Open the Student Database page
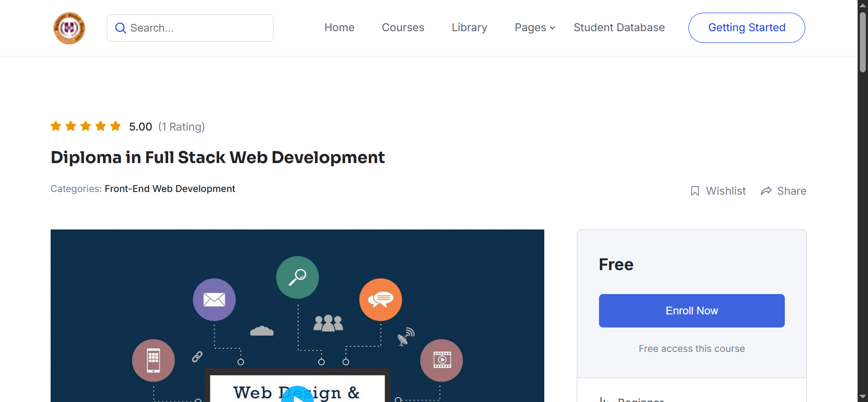Screen dimensions: 868x402 point(619,28)
